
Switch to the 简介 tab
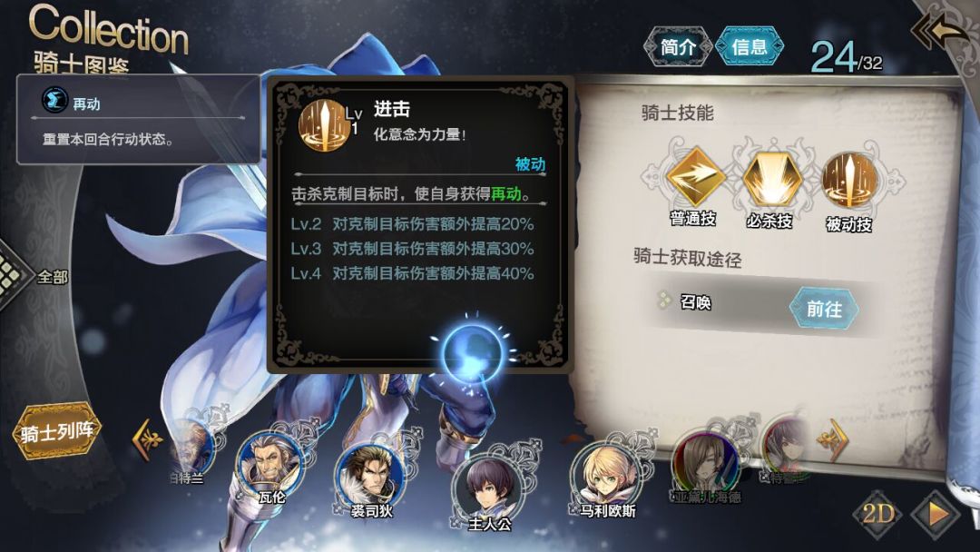click(x=678, y=46)
